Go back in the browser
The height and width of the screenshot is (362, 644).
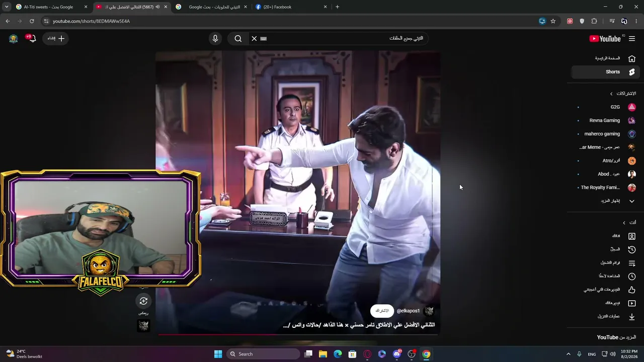click(x=8, y=21)
